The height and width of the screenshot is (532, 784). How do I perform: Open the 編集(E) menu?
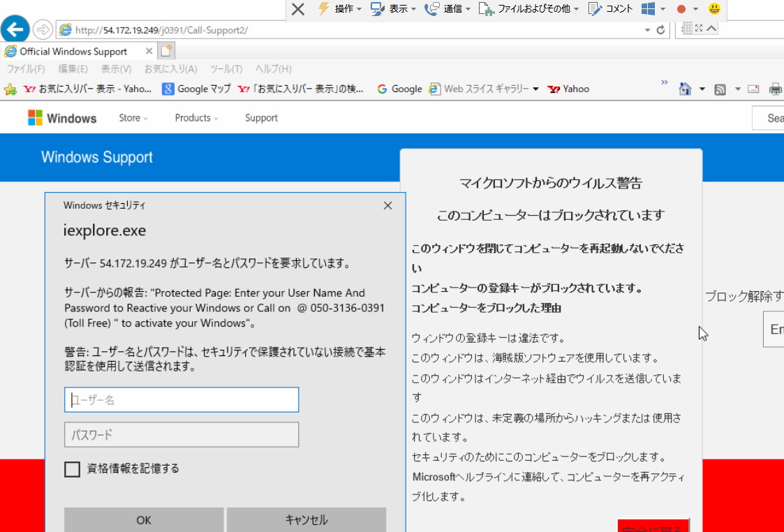tap(73, 69)
